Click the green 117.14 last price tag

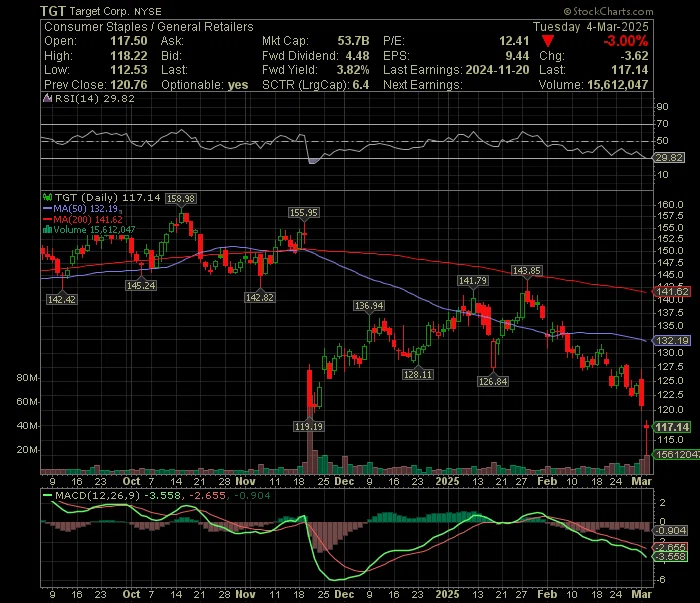pos(672,427)
